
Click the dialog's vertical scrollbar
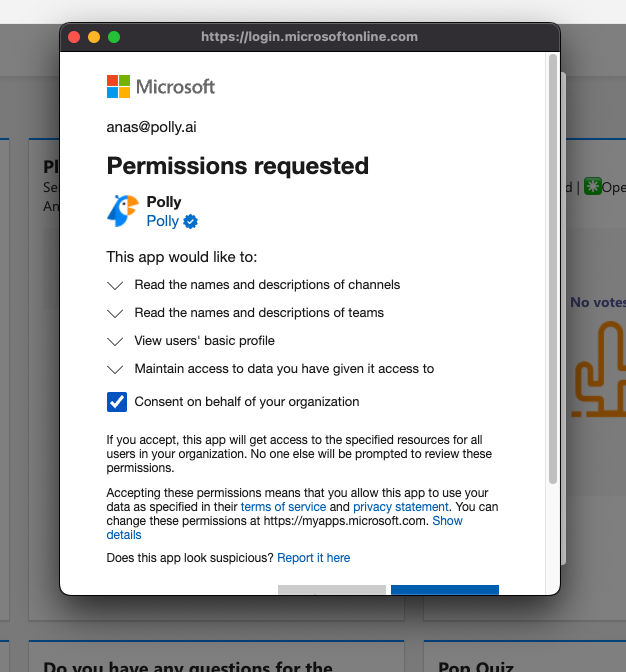click(x=552, y=270)
